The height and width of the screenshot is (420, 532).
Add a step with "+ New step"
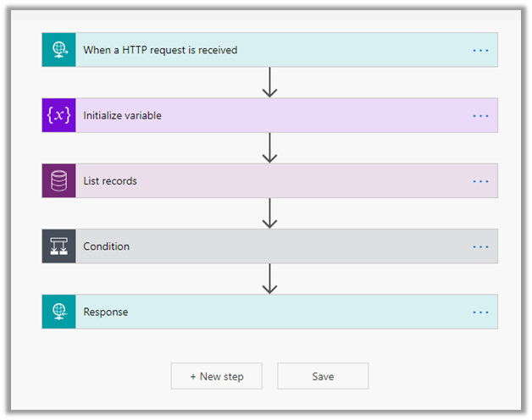216,376
